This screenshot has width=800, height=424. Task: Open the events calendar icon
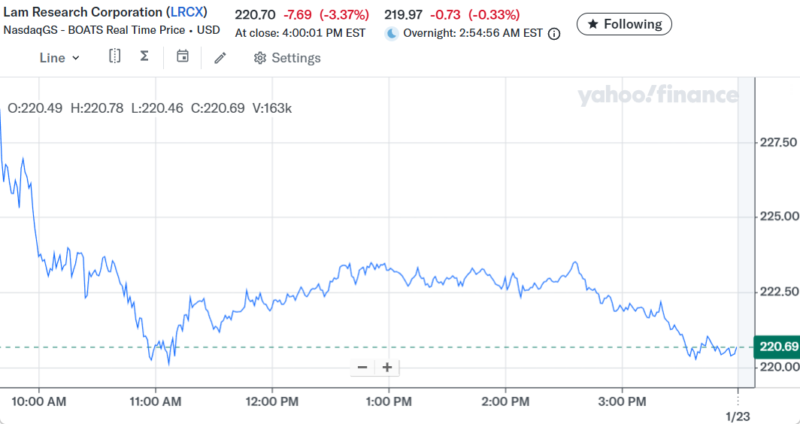(x=182, y=57)
